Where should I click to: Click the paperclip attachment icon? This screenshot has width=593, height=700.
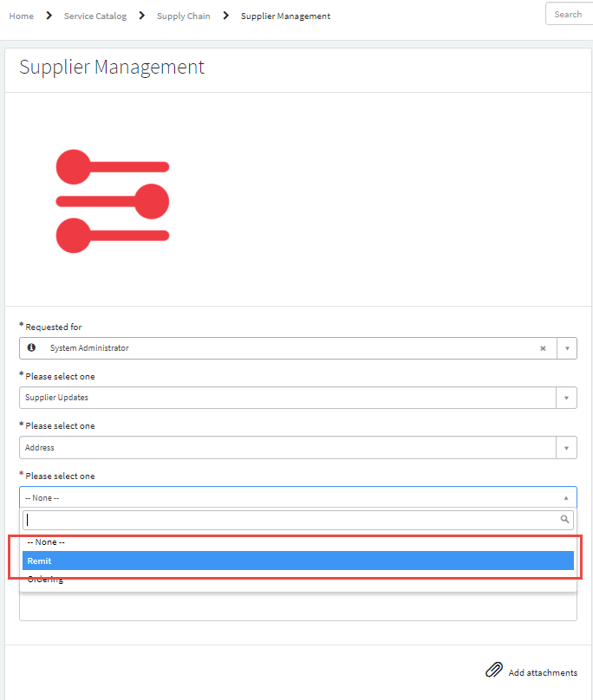[494, 670]
